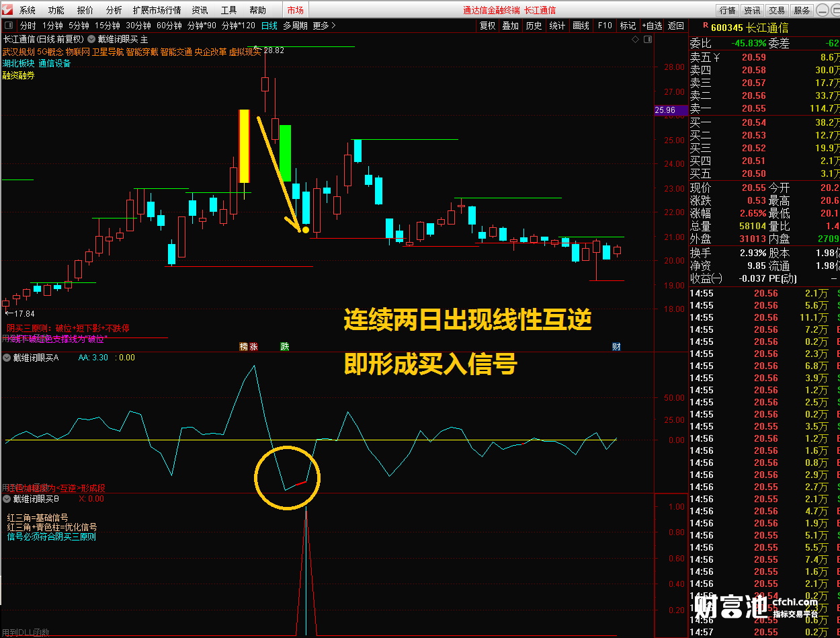Viewport: 840px width, 638px height.
Task: Click the 湖北板块 sector link
Action: click(x=18, y=64)
